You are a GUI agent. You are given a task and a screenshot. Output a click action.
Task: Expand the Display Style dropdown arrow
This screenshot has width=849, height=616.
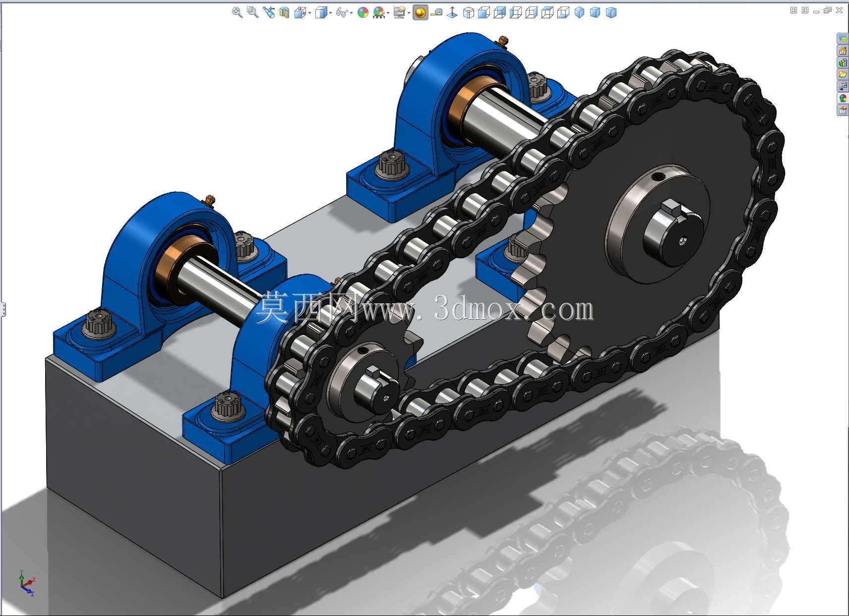click(x=330, y=13)
